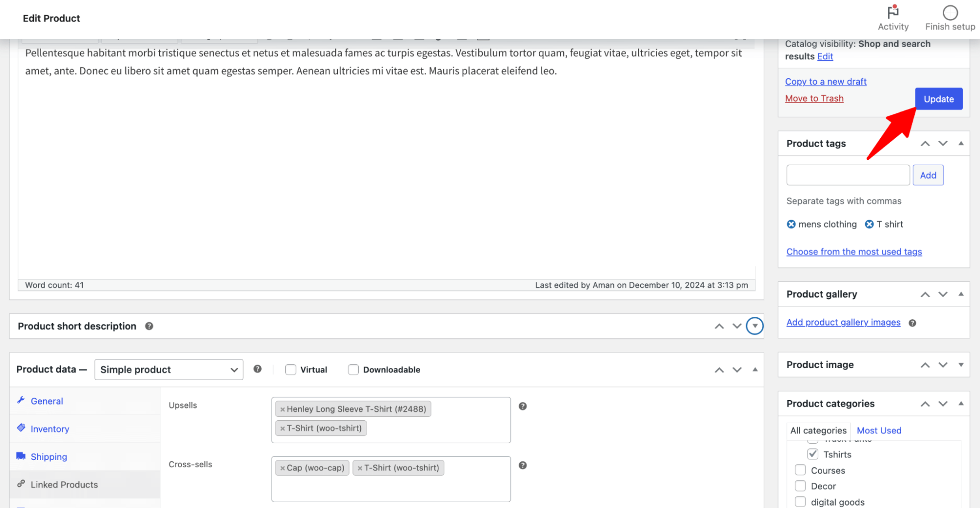Screen dimensions: 980x508
Task: Move Product categories panel up
Action: coord(925,404)
